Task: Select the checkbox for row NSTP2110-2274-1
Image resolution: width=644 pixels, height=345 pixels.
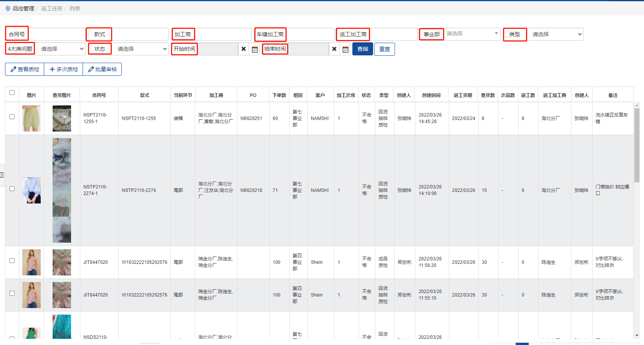Action: click(12, 189)
